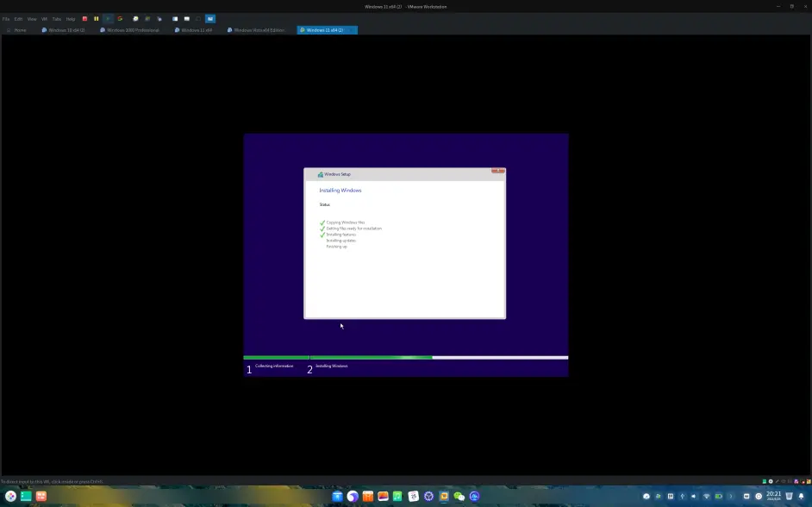Open the Edit menu
Viewport: 812px width, 507px height.
point(19,19)
